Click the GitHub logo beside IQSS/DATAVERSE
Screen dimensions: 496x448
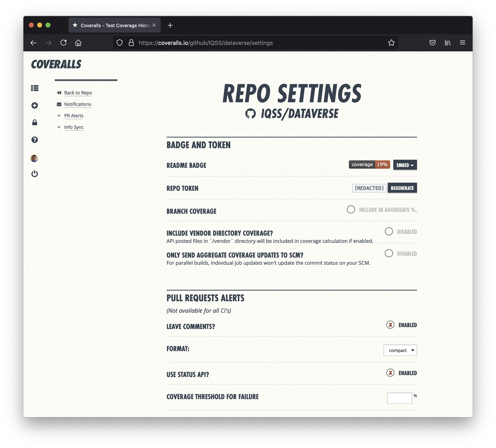250,114
